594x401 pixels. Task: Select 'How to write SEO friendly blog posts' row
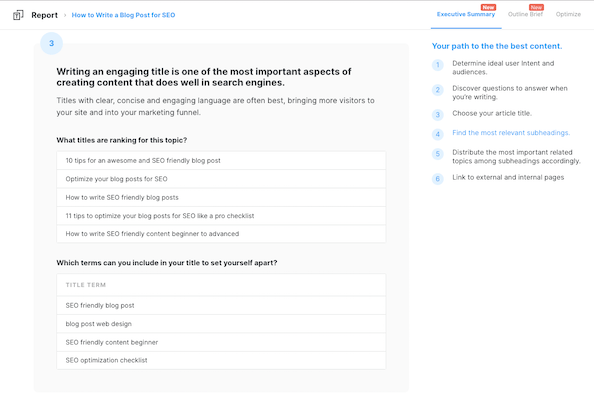coord(221,197)
